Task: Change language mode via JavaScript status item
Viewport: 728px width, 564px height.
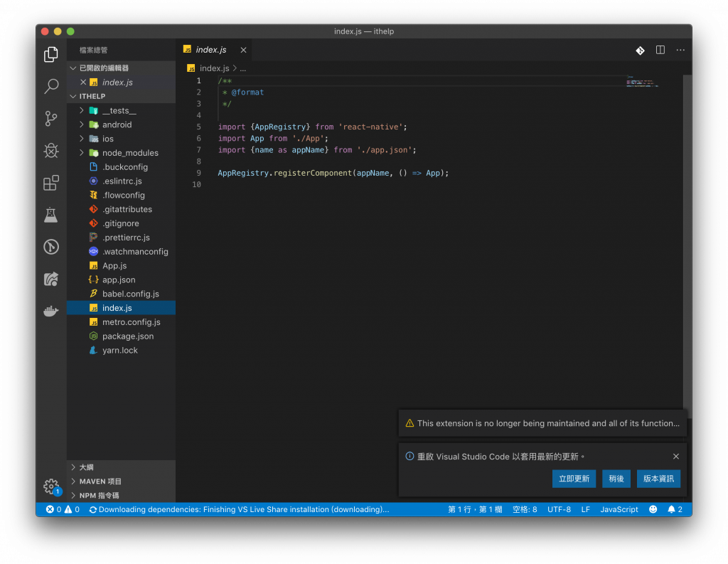Action: (x=619, y=510)
